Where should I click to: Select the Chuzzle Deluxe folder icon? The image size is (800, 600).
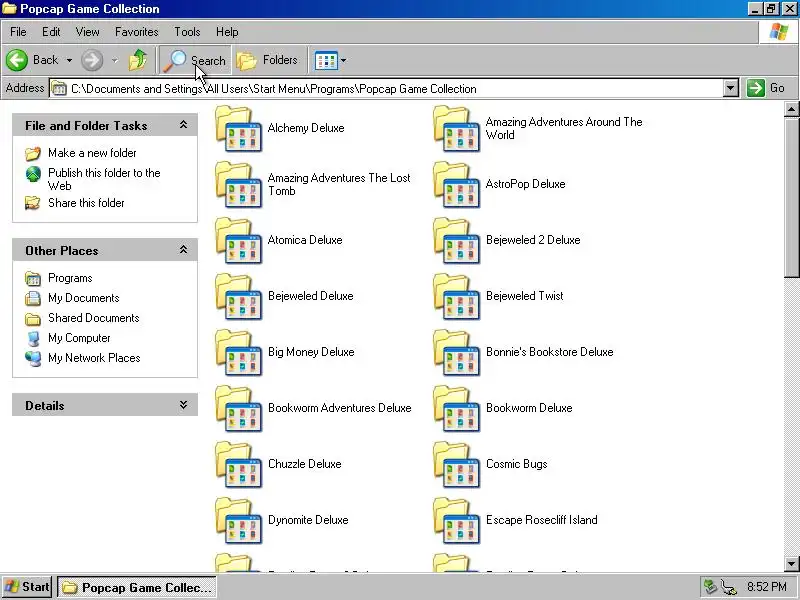(238, 465)
